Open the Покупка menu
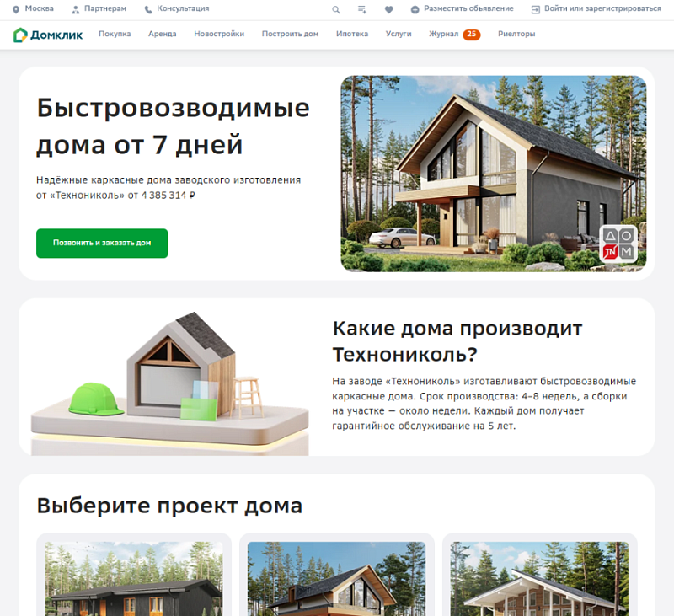This screenshot has height=616, width=674. 115,34
